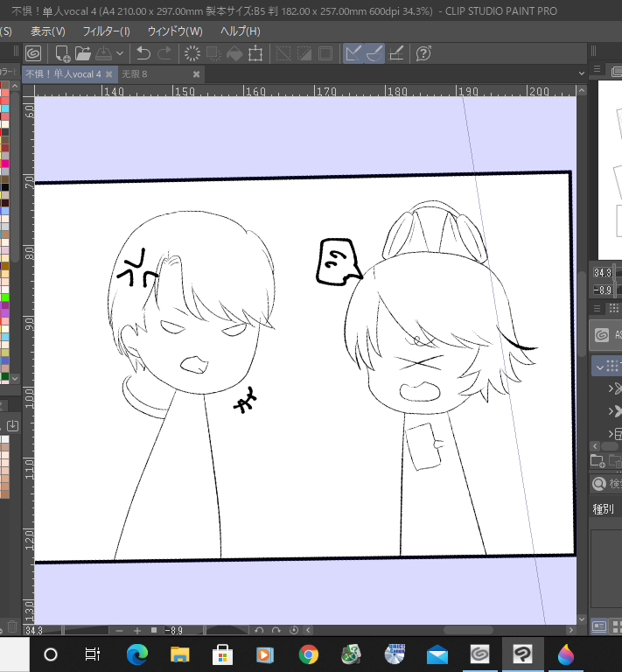
Task: Close the 无限 8 tab
Action: pos(196,74)
